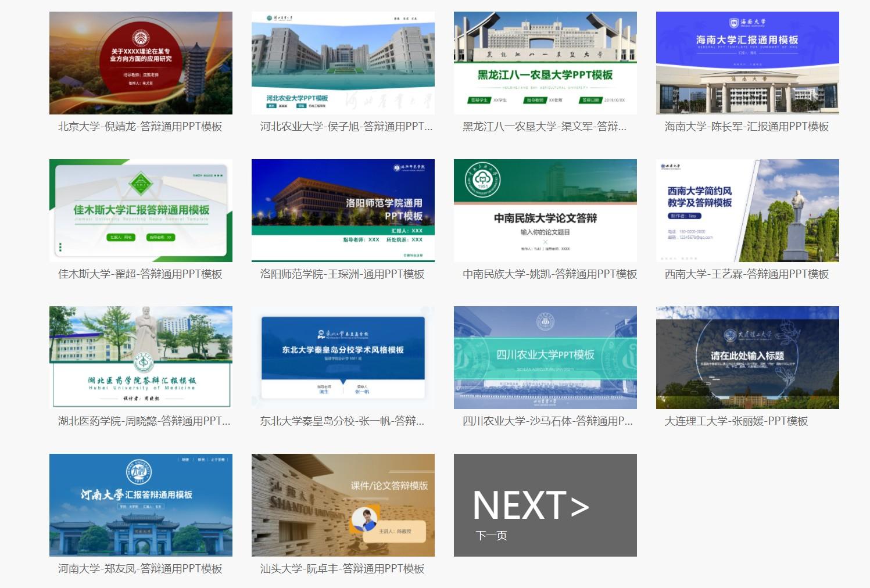Open link 海南大学-陈长军-汇报通用PPT模板
The image size is (870, 588).
coord(747,127)
